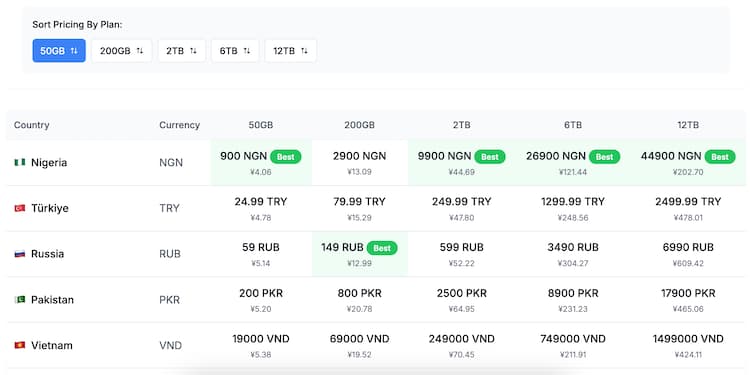Screen dimensions: 750x375
Task: Click the 69000 VND price
Action: click(x=359, y=339)
